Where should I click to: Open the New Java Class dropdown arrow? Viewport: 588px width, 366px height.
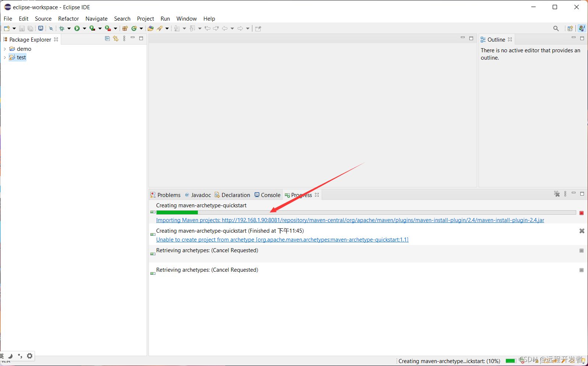tap(141, 28)
